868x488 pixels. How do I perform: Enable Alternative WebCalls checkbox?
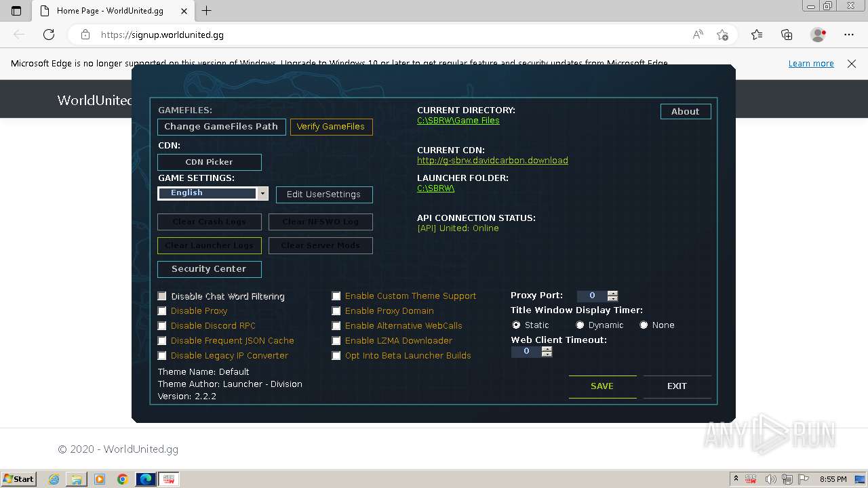pos(336,326)
